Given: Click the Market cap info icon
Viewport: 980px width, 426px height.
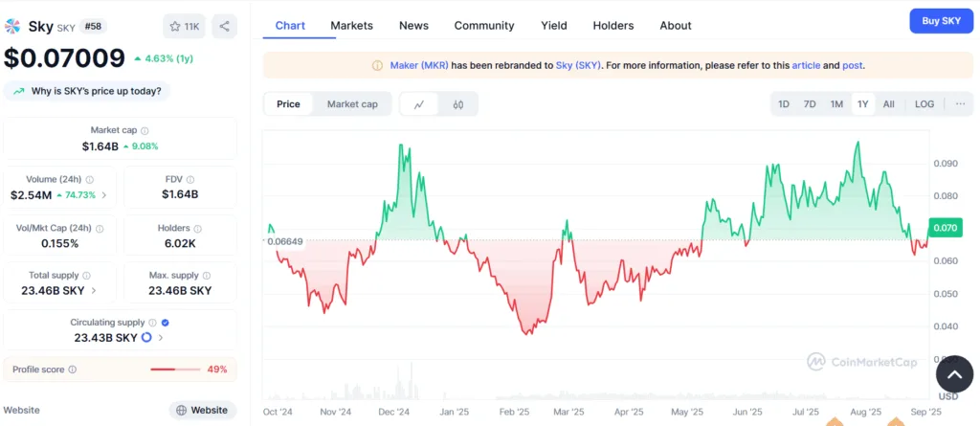Looking at the screenshot, I should [145, 131].
